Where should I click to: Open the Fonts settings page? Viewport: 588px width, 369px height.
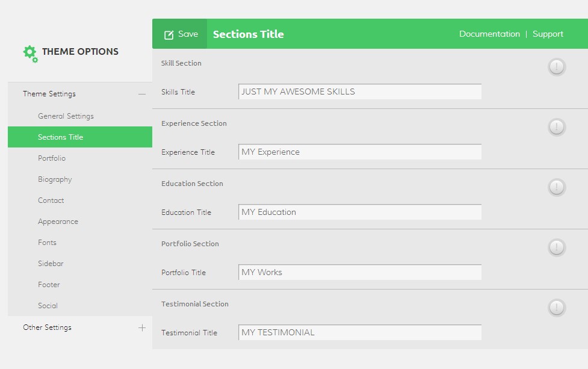[x=47, y=243]
